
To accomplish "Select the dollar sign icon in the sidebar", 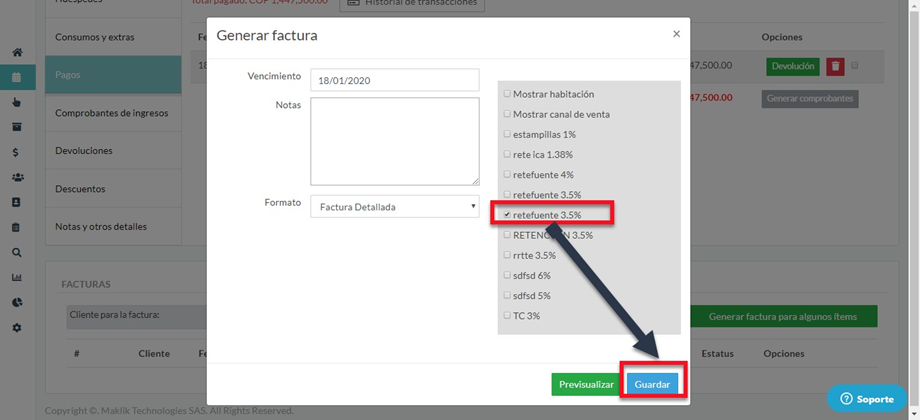I will (17, 153).
